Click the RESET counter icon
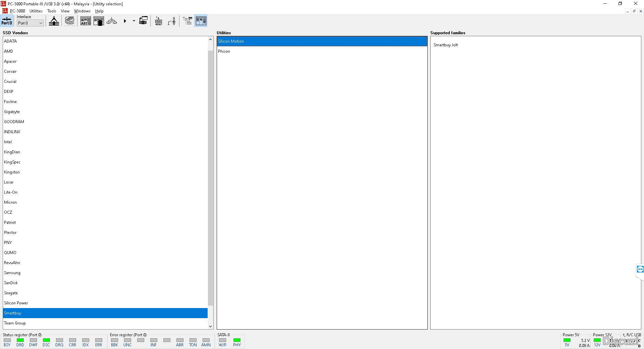Viewport: 644px width, 349px height. pos(159,21)
